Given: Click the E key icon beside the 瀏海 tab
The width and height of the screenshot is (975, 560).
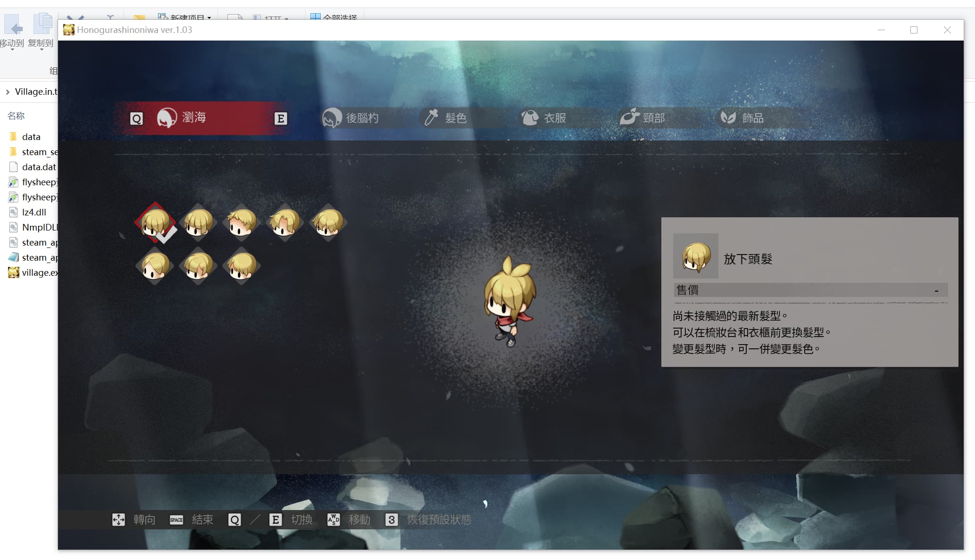Looking at the screenshot, I should point(281,118).
